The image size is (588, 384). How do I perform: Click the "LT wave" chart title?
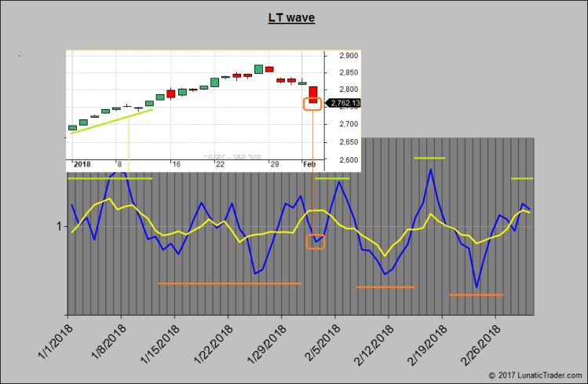[x=292, y=18]
